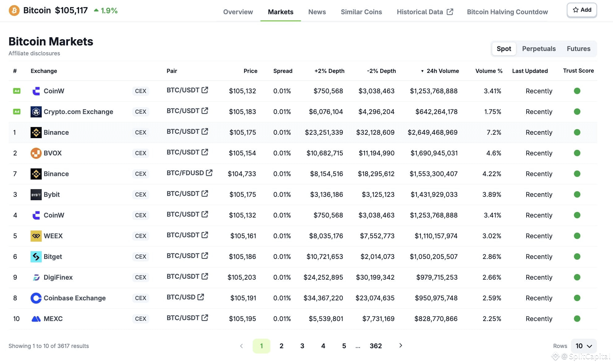613x364 pixels.
Task: Click the current page 1 button
Action: point(261,346)
